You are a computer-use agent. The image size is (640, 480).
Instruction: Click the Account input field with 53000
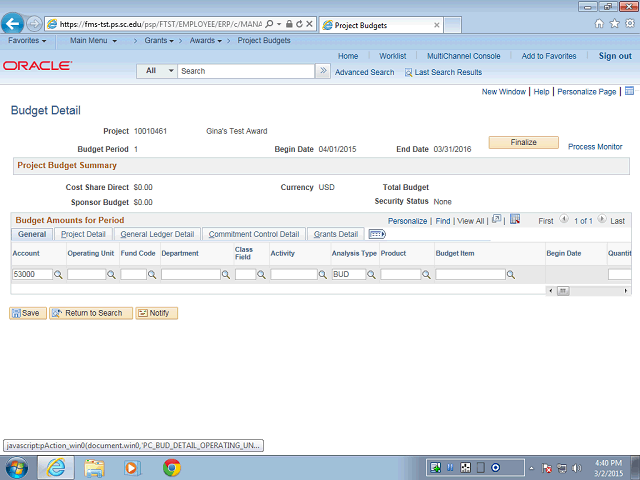pos(32,274)
